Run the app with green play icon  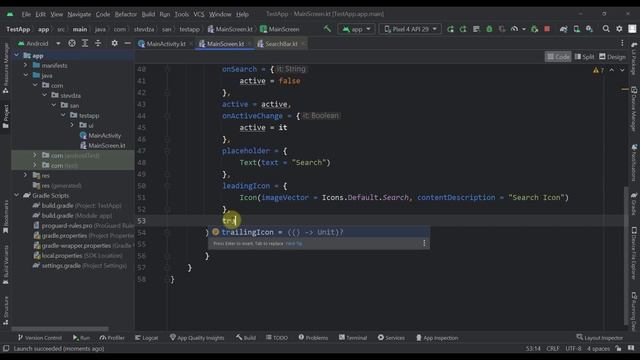450,29
